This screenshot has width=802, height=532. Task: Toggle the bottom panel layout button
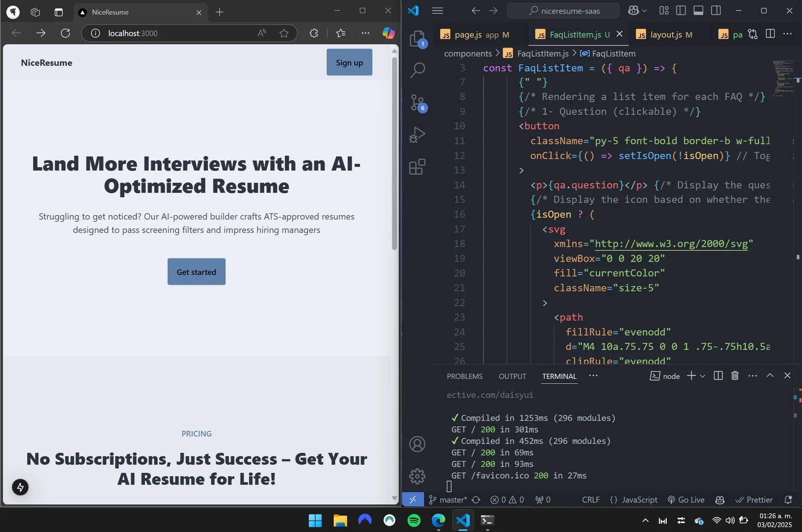(x=698, y=11)
